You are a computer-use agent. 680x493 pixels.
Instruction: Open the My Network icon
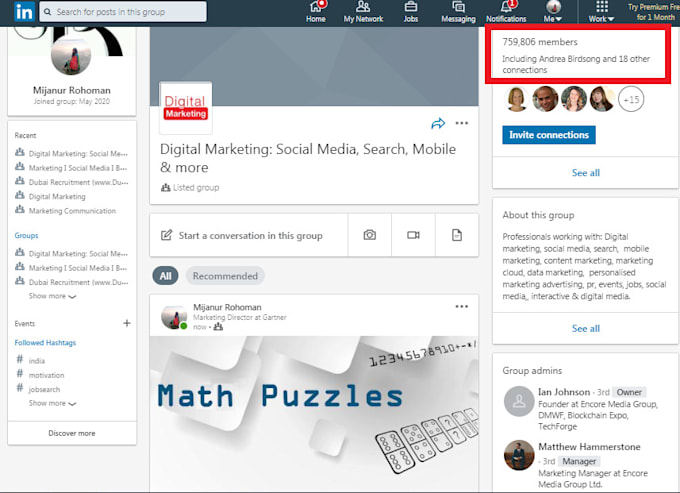(x=363, y=12)
